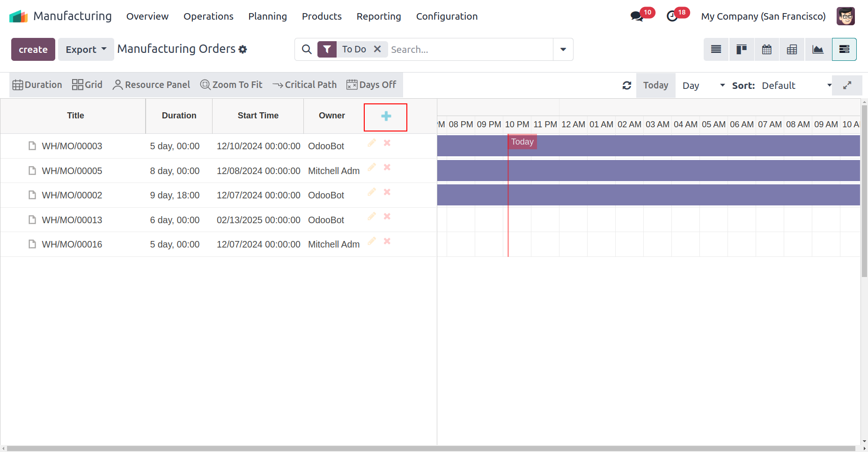Toggle the Resource Panel

coord(151,85)
